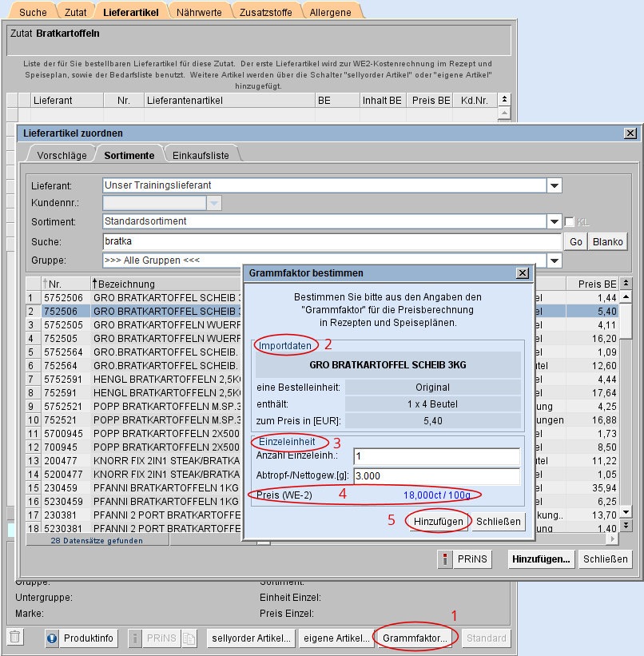Open the Einkaufsliste tab
The height and width of the screenshot is (656, 644).
pos(201,155)
